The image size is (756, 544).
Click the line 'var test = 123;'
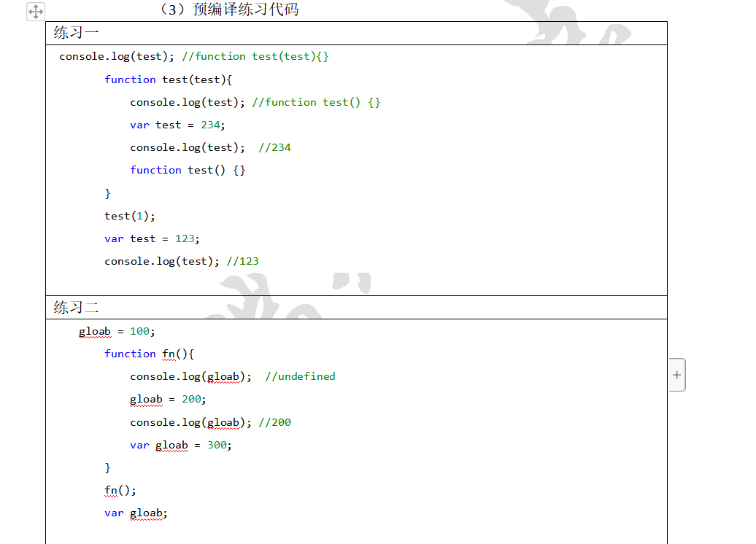point(152,238)
